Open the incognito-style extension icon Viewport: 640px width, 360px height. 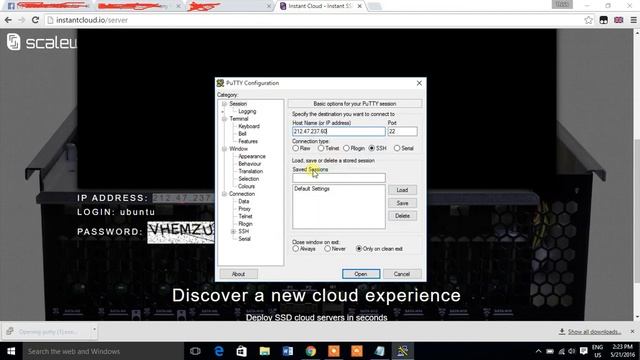coord(603,20)
